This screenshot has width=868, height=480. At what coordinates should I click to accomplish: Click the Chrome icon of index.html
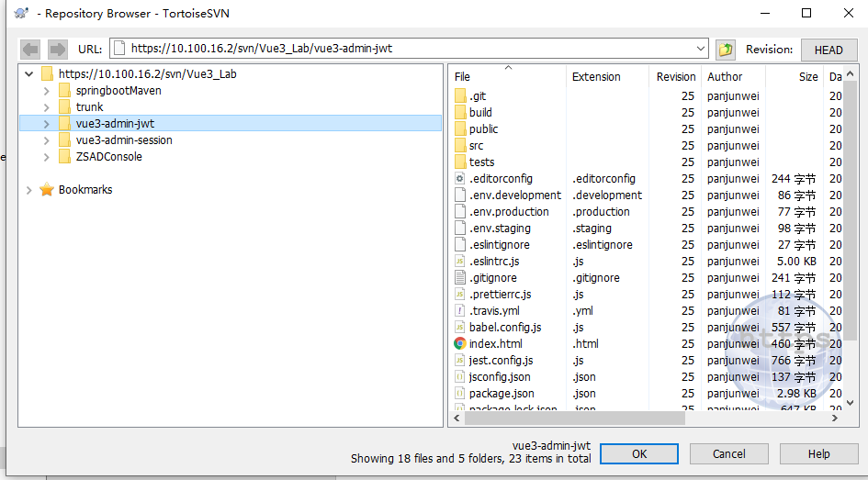(459, 343)
